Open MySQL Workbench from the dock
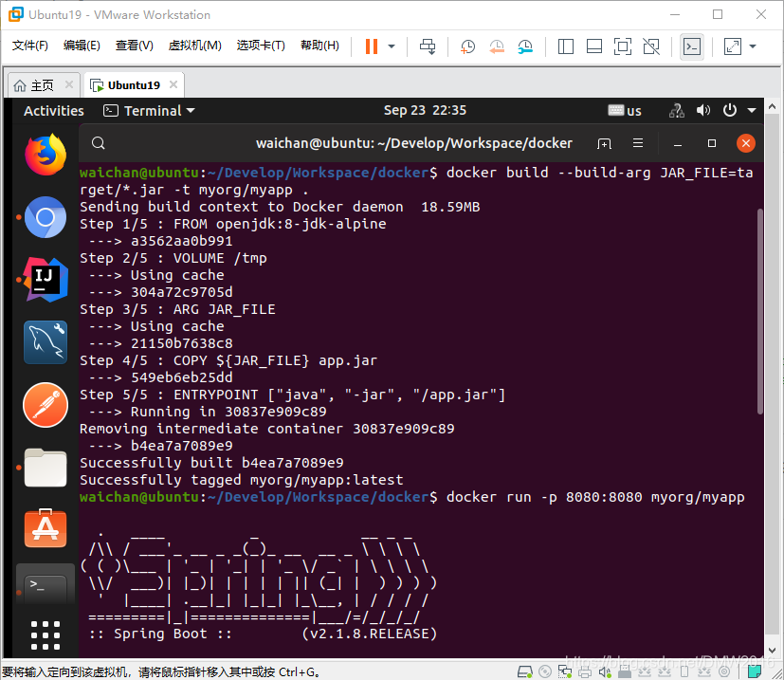The image size is (784, 680). 46,342
